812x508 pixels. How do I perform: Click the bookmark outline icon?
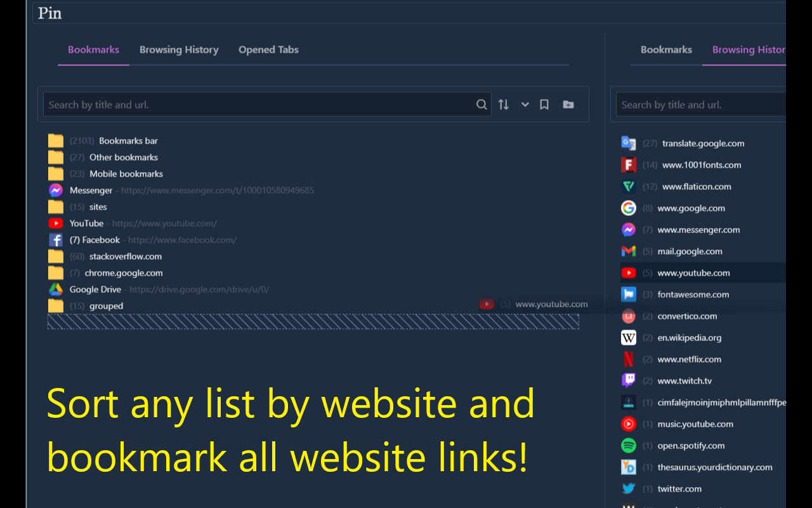544,105
